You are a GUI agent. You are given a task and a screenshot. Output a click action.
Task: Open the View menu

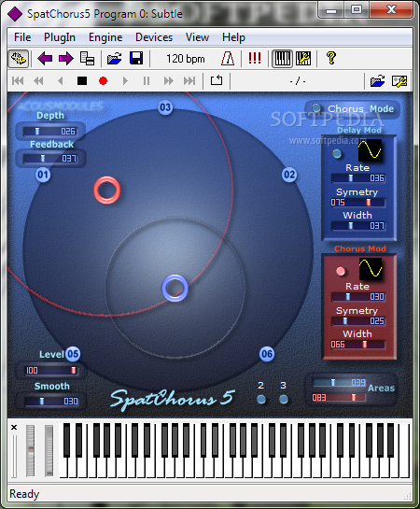pos(197,37)
